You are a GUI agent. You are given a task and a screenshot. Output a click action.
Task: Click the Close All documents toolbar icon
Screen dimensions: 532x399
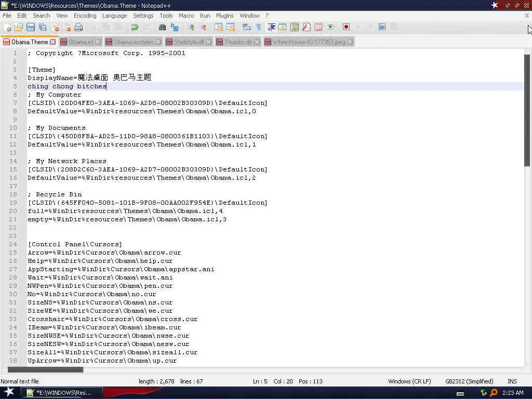pos(66,28)
